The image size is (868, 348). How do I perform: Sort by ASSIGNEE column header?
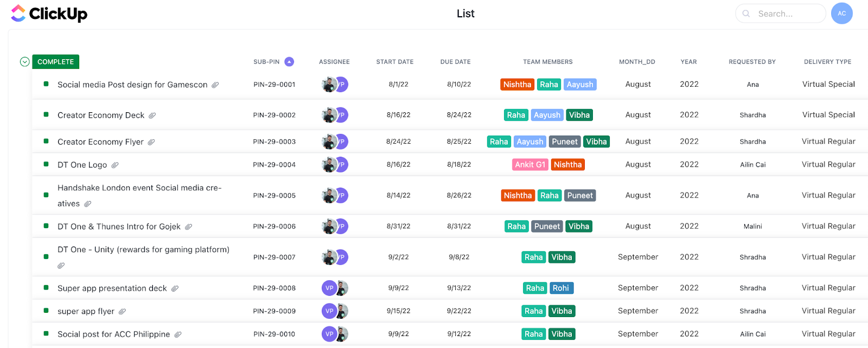point(334,62)
